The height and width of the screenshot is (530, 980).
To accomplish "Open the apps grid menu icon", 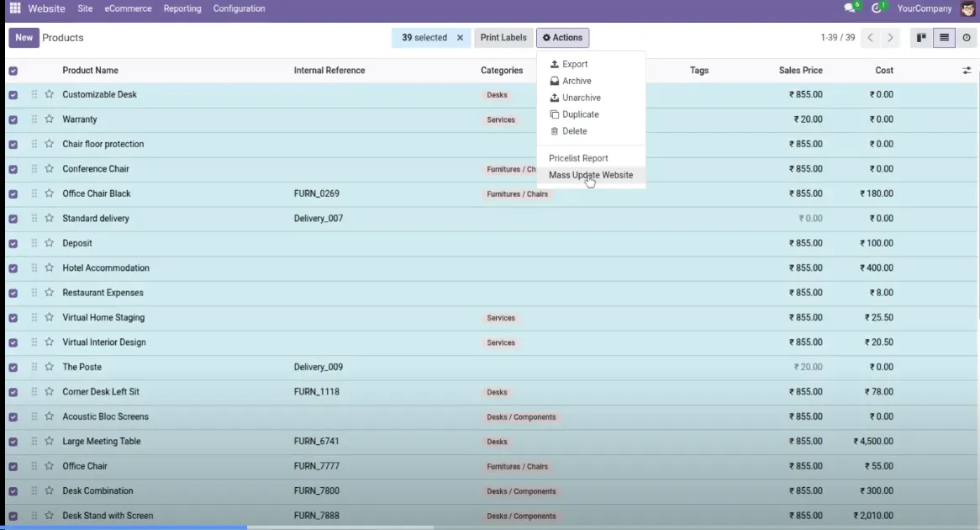I will click(x=15, y=8).
